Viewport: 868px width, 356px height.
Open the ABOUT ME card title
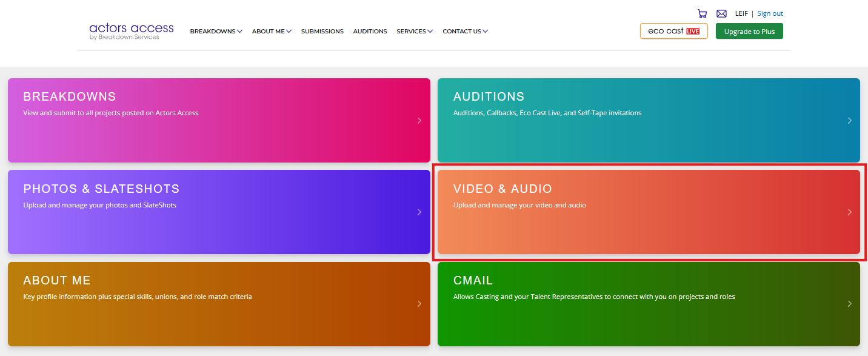[57, 280]
